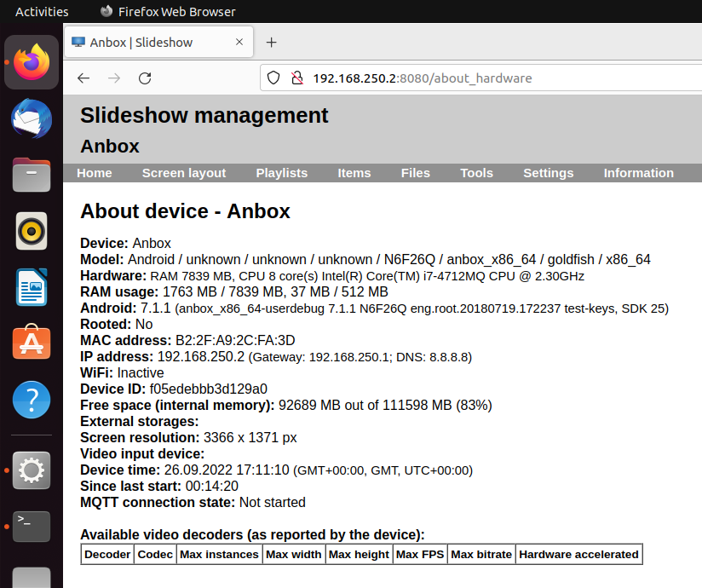Open tracking protection shield icon
The width and height of the screenshot is (702, 588).
pos(273,78)
